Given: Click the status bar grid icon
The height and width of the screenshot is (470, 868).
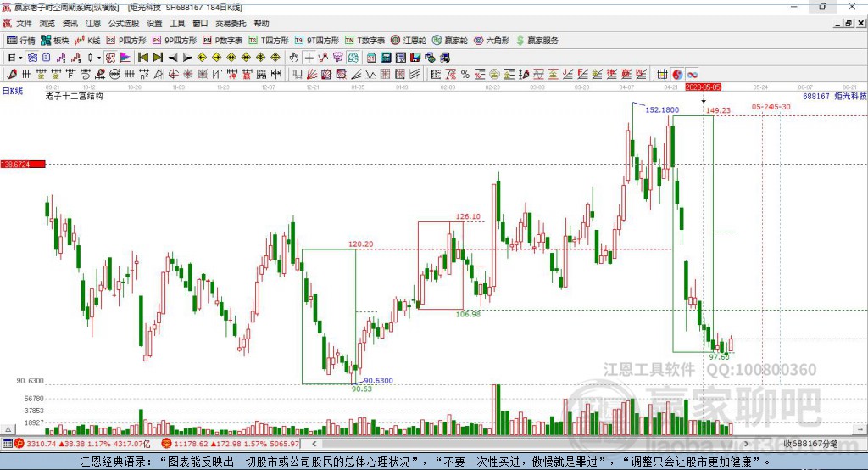Looking at the screenshot, I should [x=7, y=444].
